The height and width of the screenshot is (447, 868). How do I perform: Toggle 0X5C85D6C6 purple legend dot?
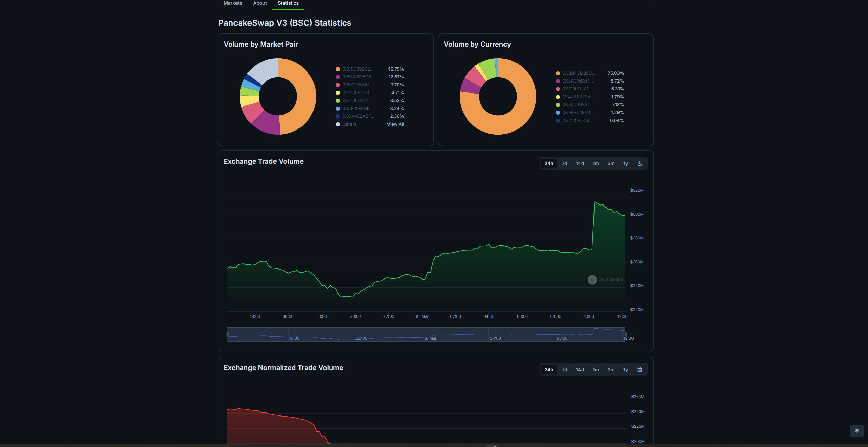click(x=338, y=77)
